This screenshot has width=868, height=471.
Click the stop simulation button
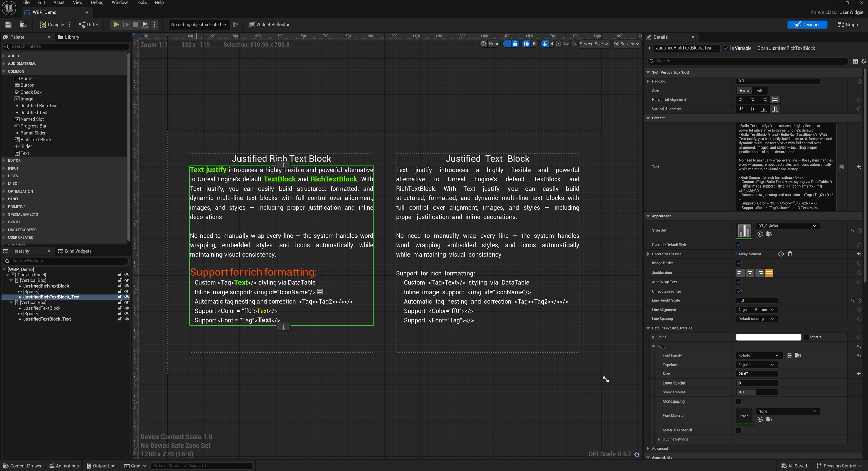(x=135, y=24)
